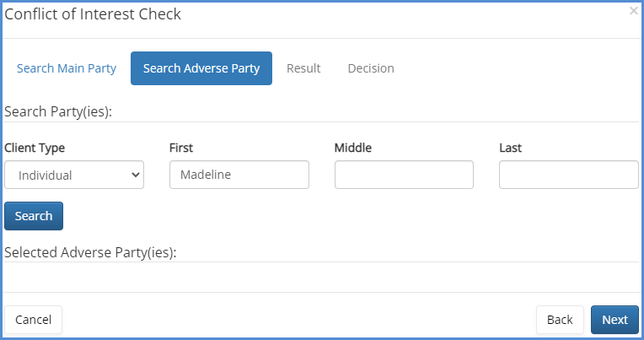Expand the Client Type dropdown
This screenshot has height=340, width=644.
point(74,175)
